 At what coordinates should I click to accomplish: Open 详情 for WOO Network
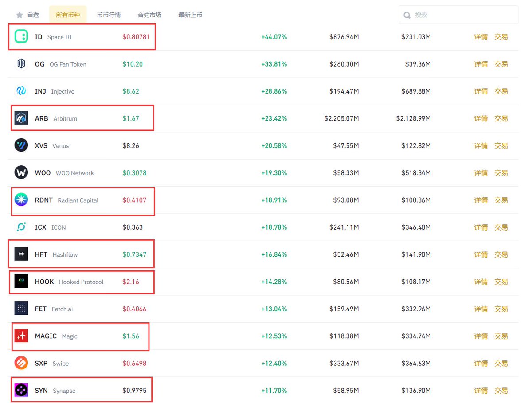(481, 173)
